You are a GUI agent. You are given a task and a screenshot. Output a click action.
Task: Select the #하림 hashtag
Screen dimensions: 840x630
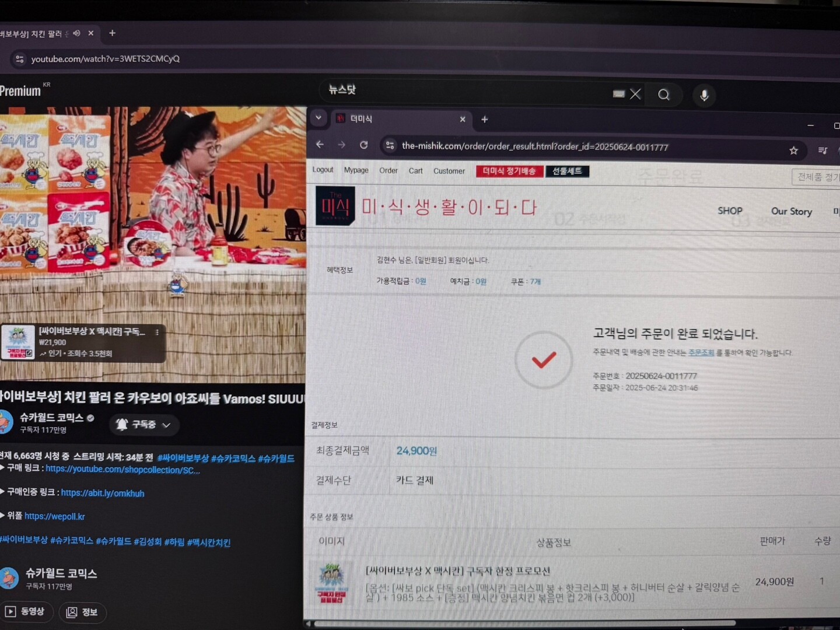(174, 542)
